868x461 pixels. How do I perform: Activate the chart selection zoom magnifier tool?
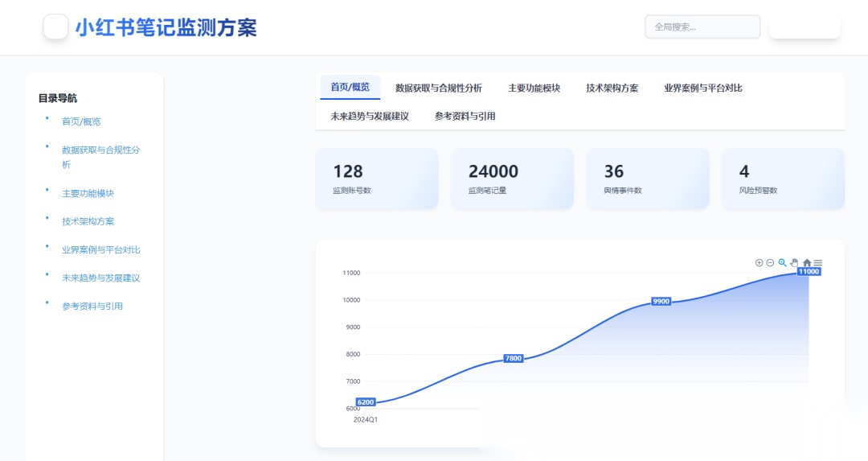click(782, 262)
